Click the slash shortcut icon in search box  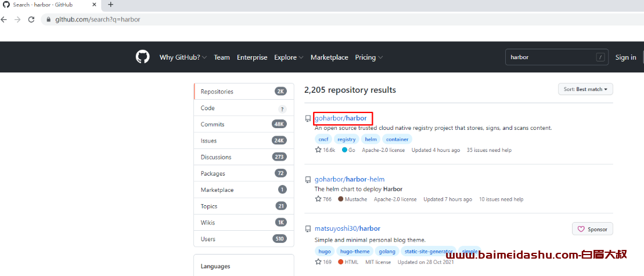tap(601, 57)
